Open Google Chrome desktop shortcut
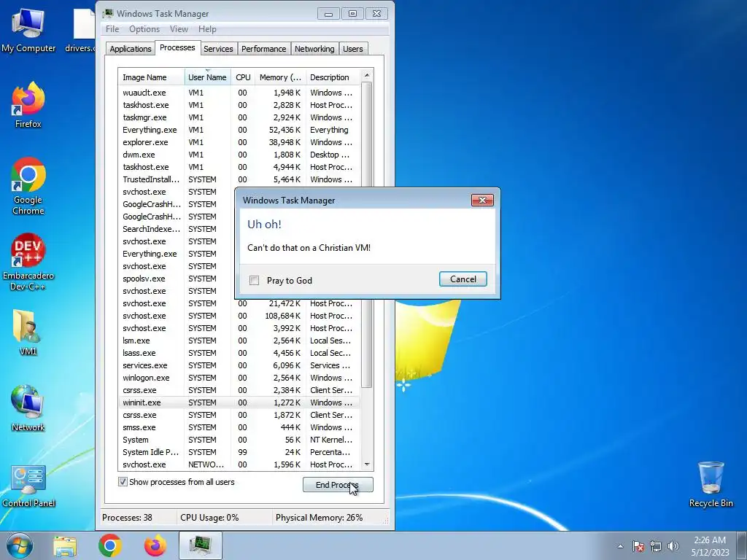This screenshot has height=560, width=747. [28, 186]
